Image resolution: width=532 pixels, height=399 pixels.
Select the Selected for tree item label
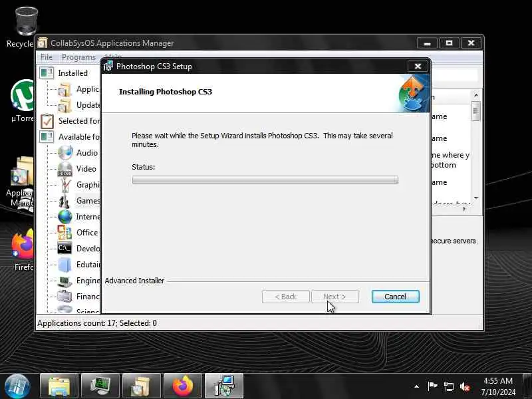pyautogui.click(x=79, y=121)
